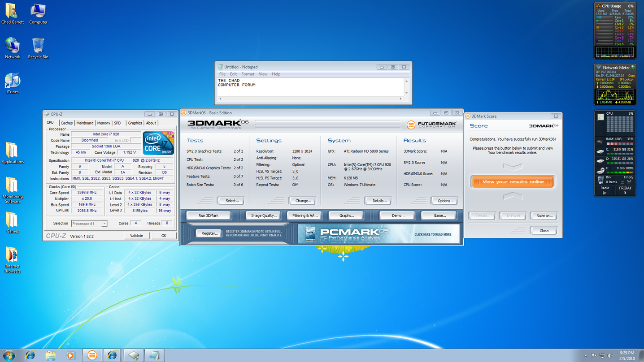
Task: Click the Validate button in CPU-Z
Action: click(137, 236)
